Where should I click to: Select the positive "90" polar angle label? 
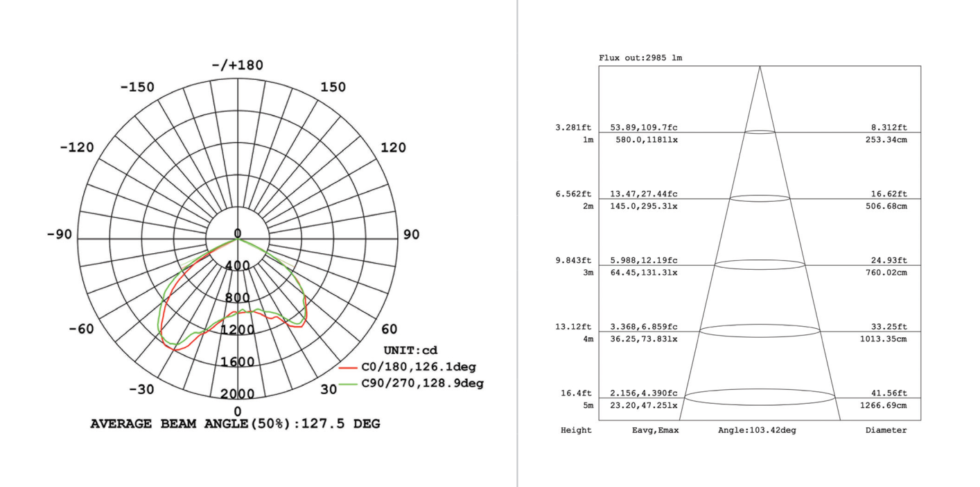click(x=411, y=234)
